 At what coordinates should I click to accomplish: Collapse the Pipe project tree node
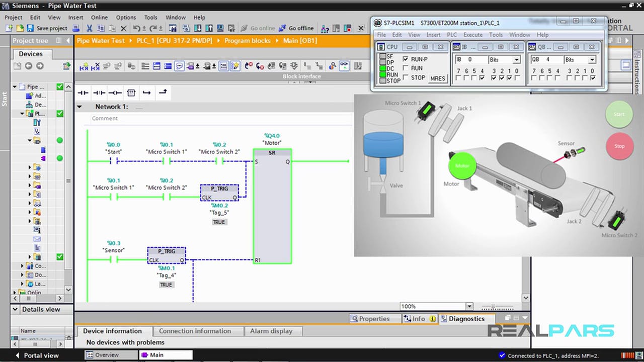[x=15, y=86]
